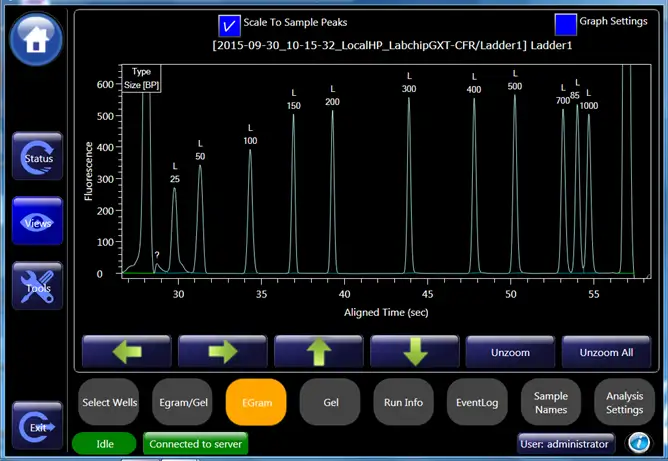Click the Aligned Time (sec) axis label
Viewport: 668px width, 461px height.
[386, 312]
